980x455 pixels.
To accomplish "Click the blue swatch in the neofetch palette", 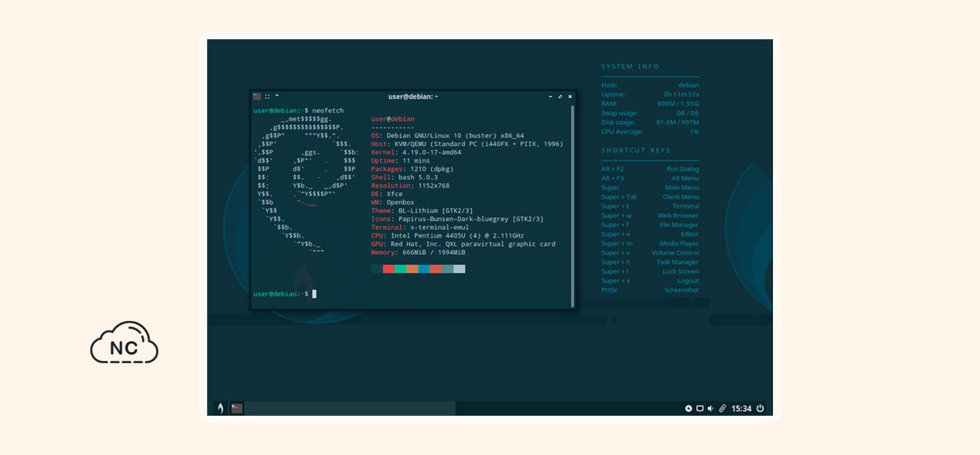I will click(424, 269).
